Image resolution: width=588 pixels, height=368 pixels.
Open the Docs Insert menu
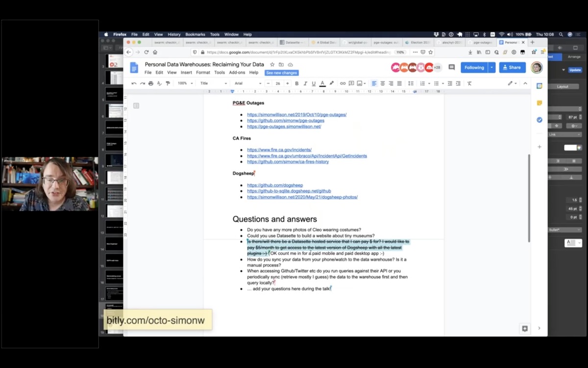[x=186, y=73]
